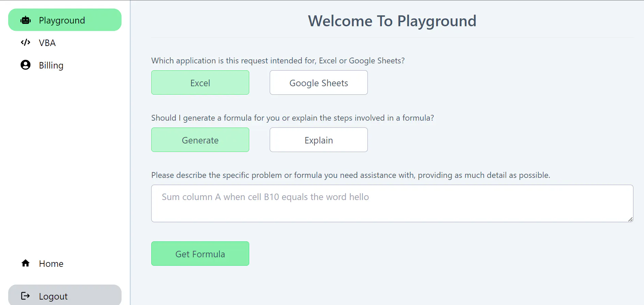Go to the Billing text link
This screenshot has width=644, height=305.
51,65
